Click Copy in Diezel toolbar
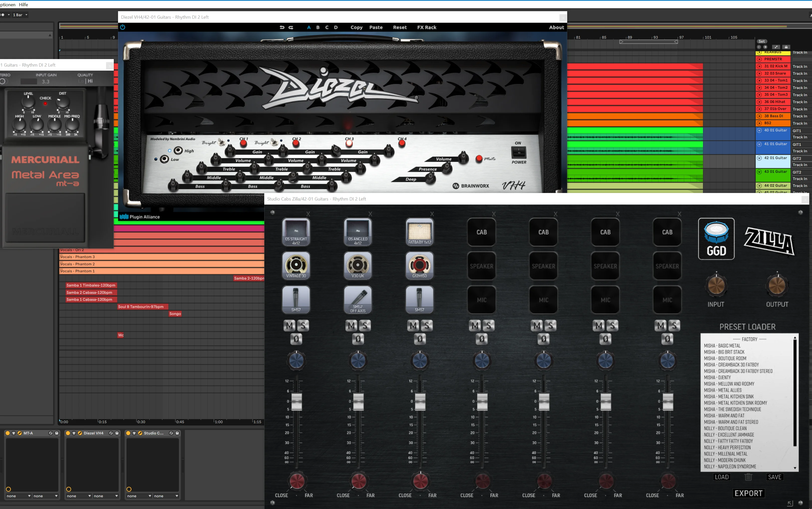 356,27
